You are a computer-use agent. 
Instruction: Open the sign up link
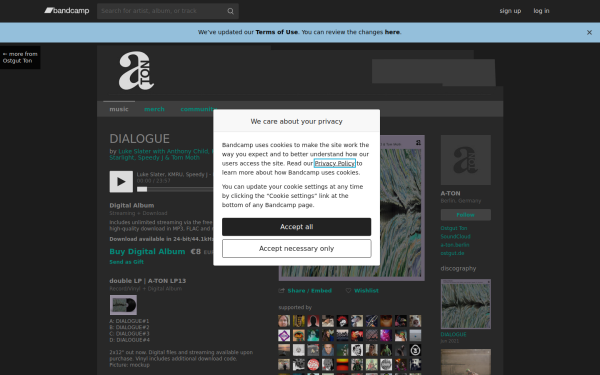510,11
